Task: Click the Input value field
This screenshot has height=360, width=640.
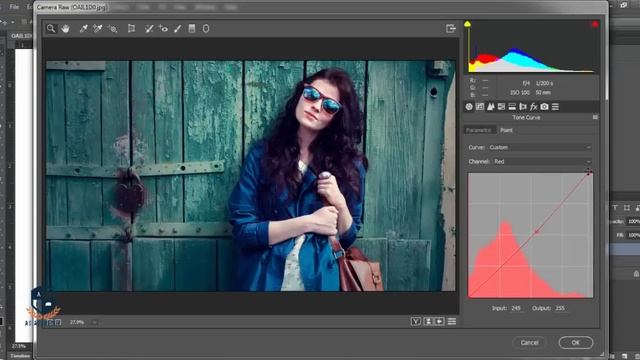Action: click(516, 308)
